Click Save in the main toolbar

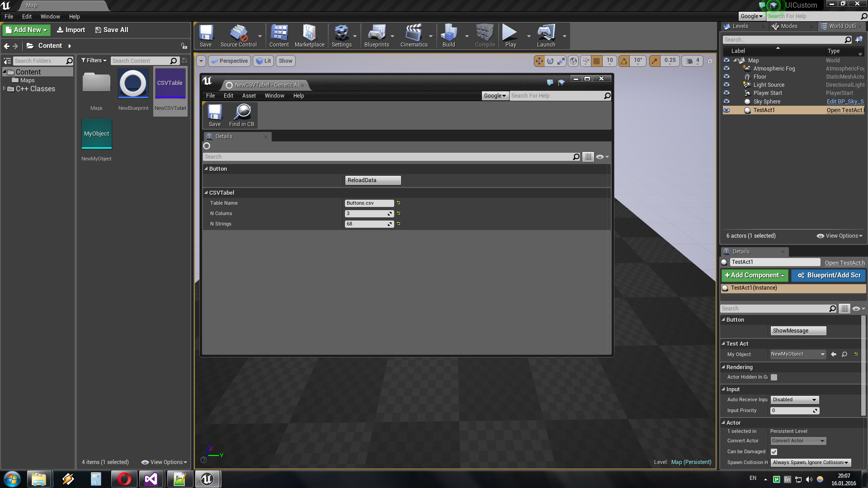tap(206, 36)
